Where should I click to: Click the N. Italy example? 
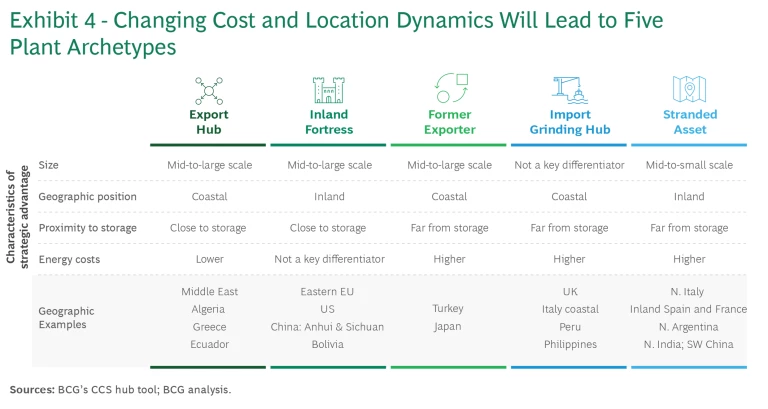tap(687, 291)
